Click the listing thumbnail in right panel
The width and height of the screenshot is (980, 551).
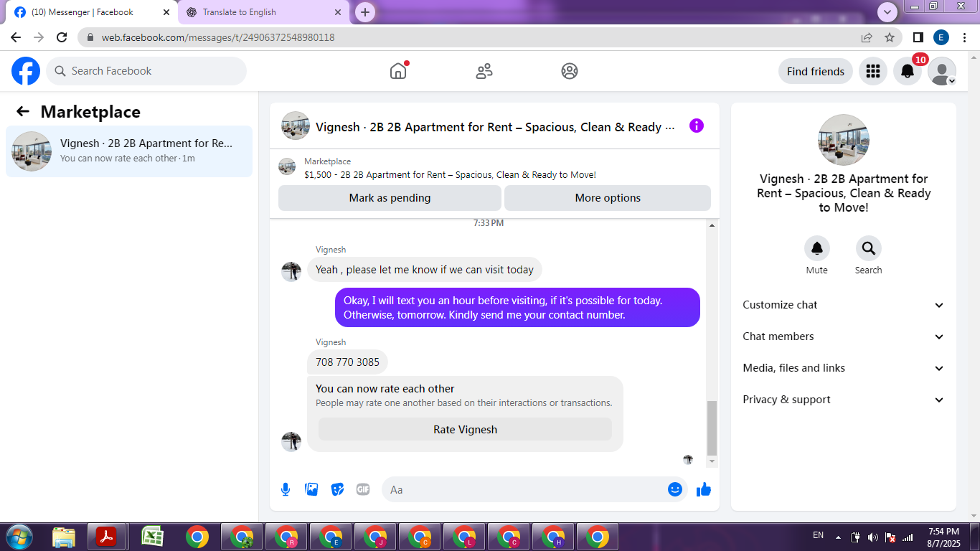point(844,140)
